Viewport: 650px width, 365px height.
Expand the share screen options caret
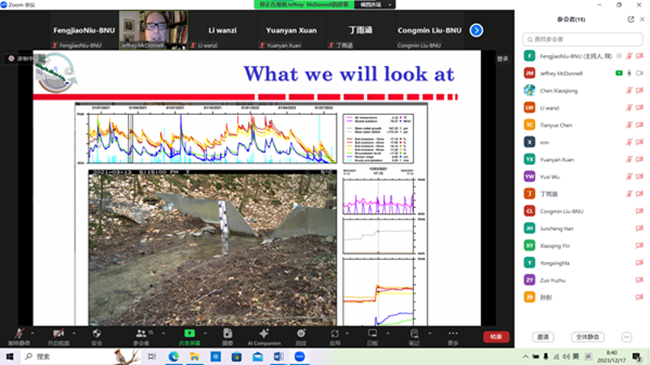coord(205,333)
